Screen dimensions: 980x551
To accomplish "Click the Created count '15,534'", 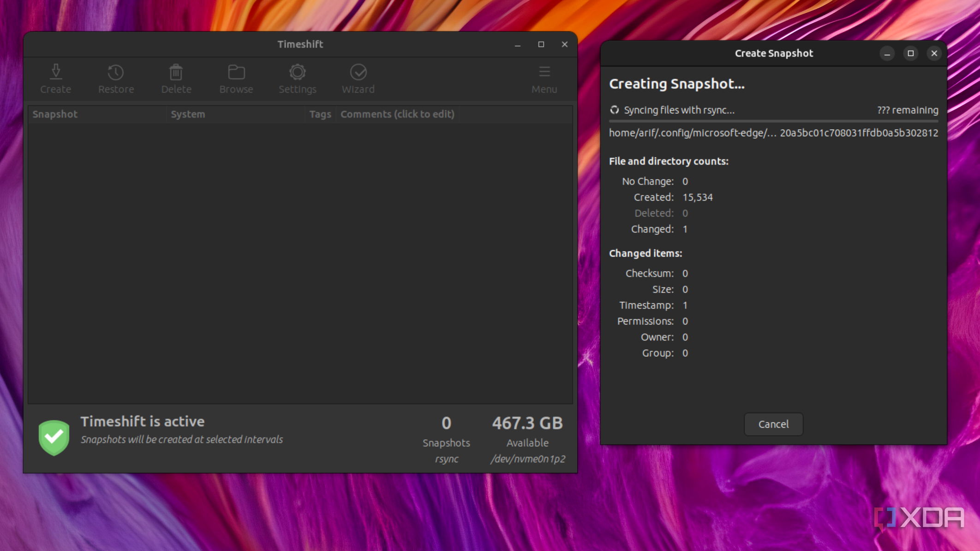I will click(698, 197).
